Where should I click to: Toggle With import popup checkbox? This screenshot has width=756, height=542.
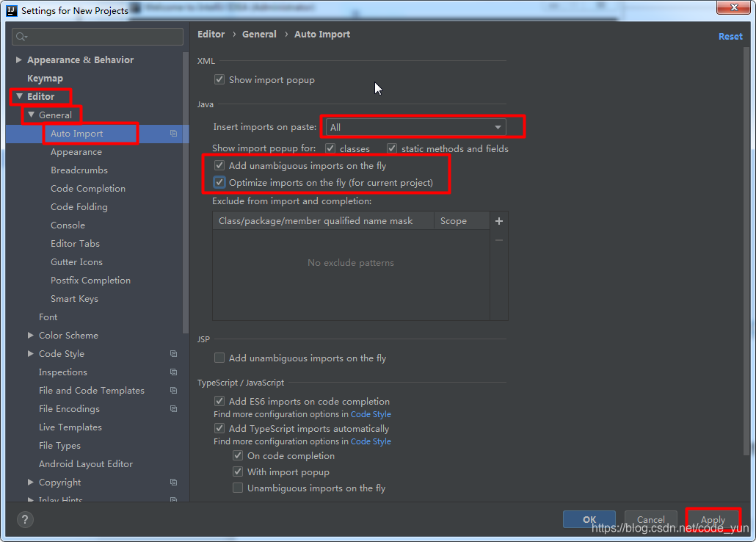[x=238, y=471]
